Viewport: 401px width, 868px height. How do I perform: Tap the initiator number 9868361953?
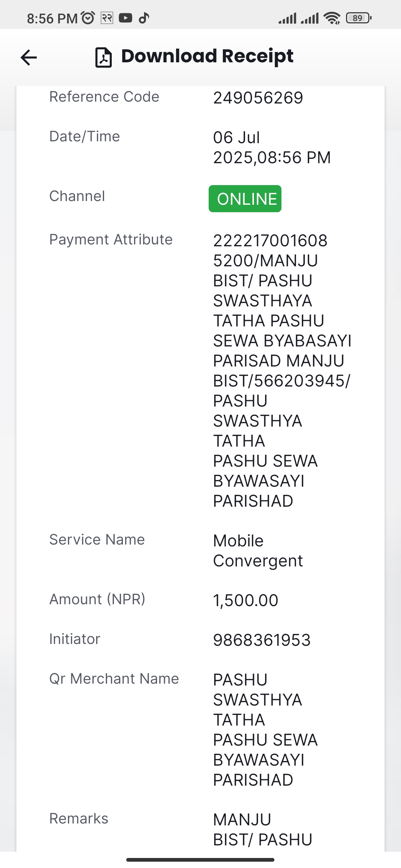tap(262, 640)
